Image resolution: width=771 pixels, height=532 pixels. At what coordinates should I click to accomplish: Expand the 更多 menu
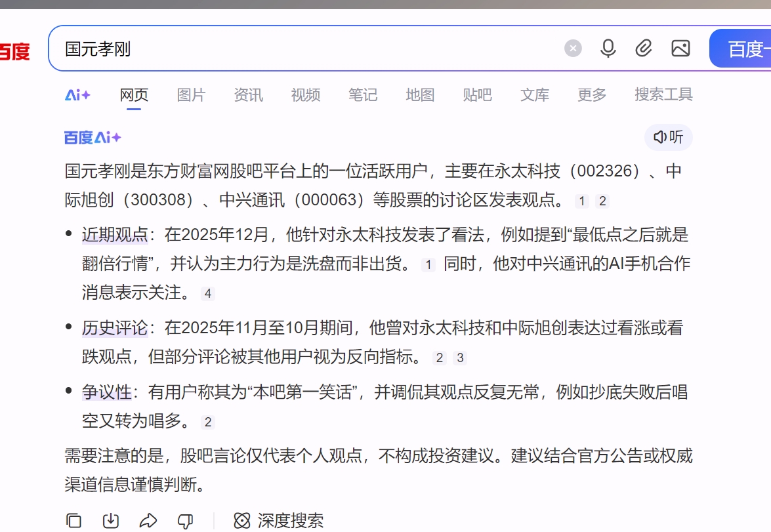591,94
